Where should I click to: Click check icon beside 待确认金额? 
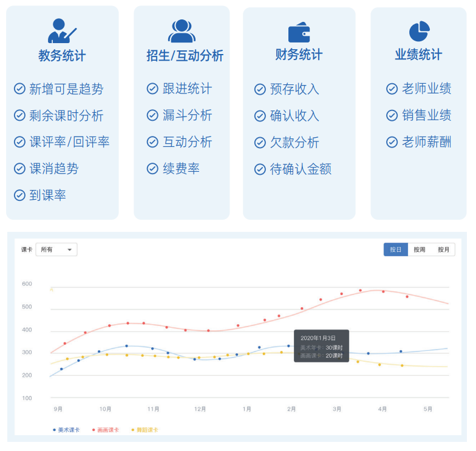click(x=260, y=169)
